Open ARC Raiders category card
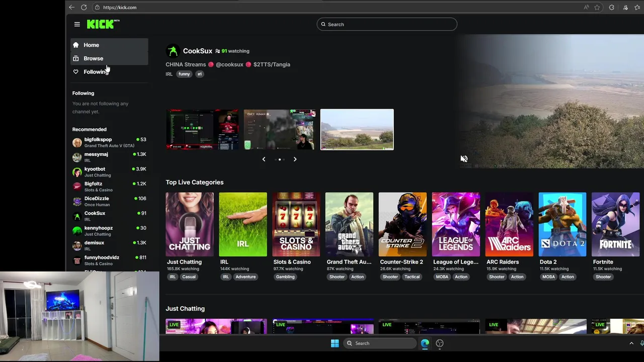 [x=509, y=224]
